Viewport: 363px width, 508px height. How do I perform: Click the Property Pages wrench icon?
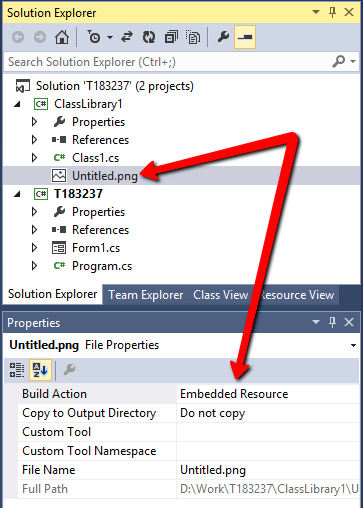point(69,369)
